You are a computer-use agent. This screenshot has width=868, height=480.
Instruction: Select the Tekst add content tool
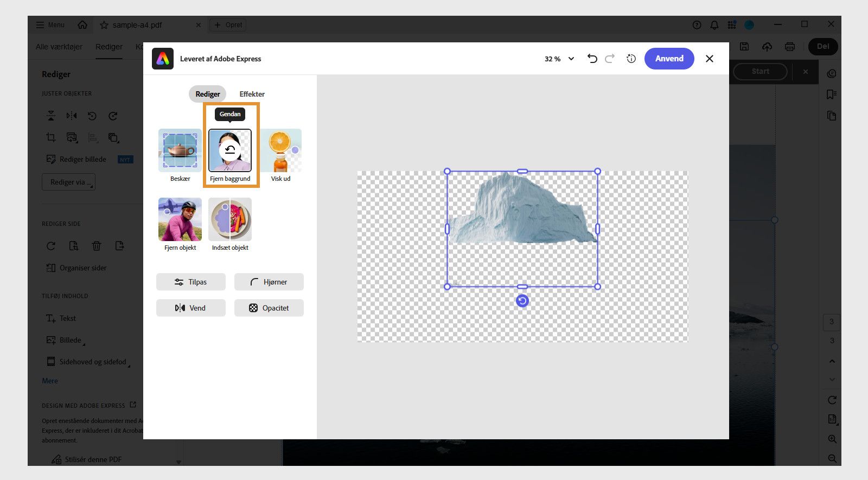point(61,318)
